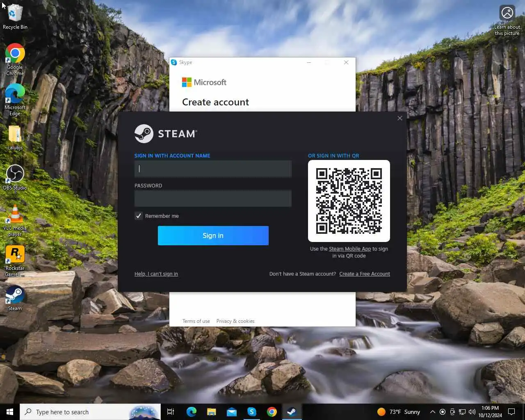Screen dimensions: 525x420
Task: Click the clock showing 1:06 PM
Action: [490, 412]
